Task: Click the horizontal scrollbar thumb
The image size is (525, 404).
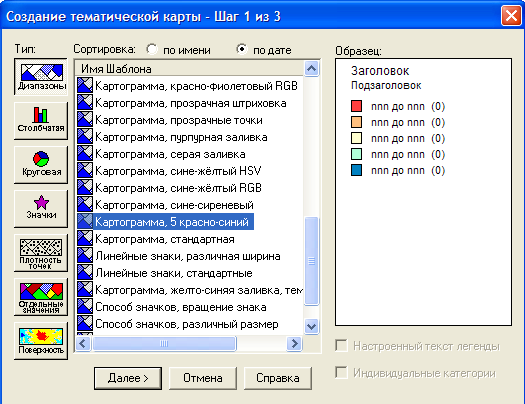Action: (164, 343)
